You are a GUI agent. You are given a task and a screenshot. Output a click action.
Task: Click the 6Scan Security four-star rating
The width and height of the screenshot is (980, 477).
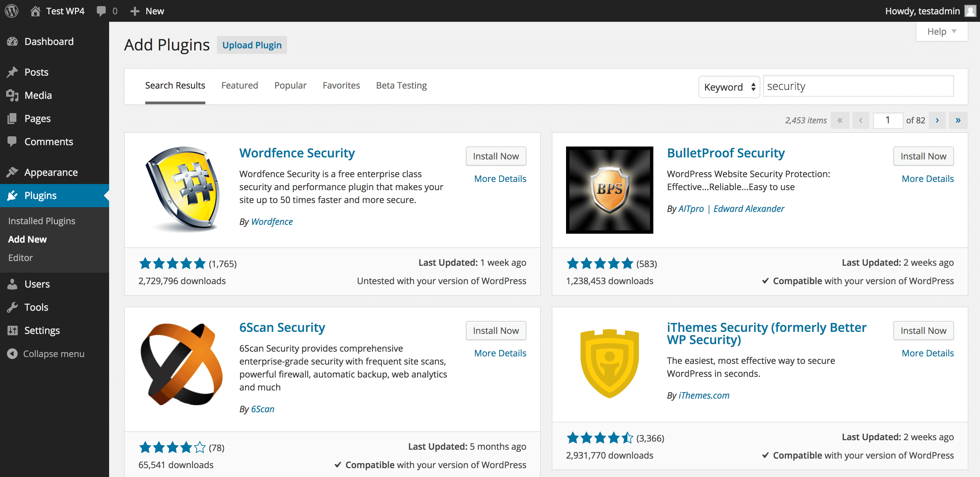[172, 447]
